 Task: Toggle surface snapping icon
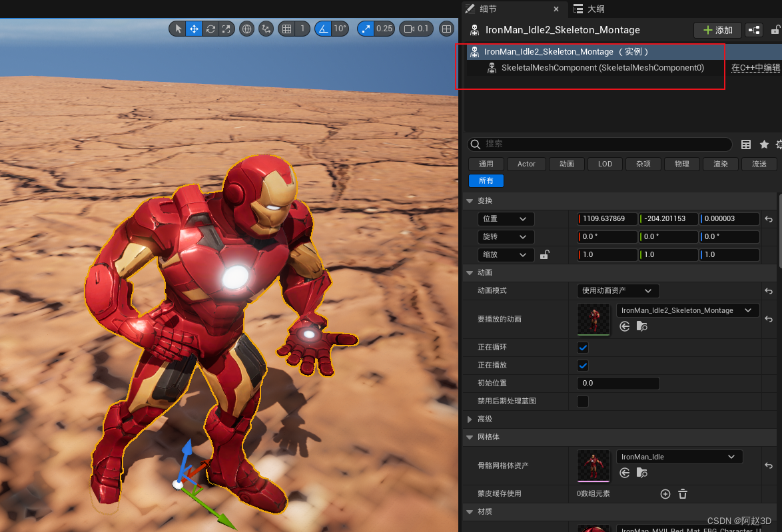[266, 29]
